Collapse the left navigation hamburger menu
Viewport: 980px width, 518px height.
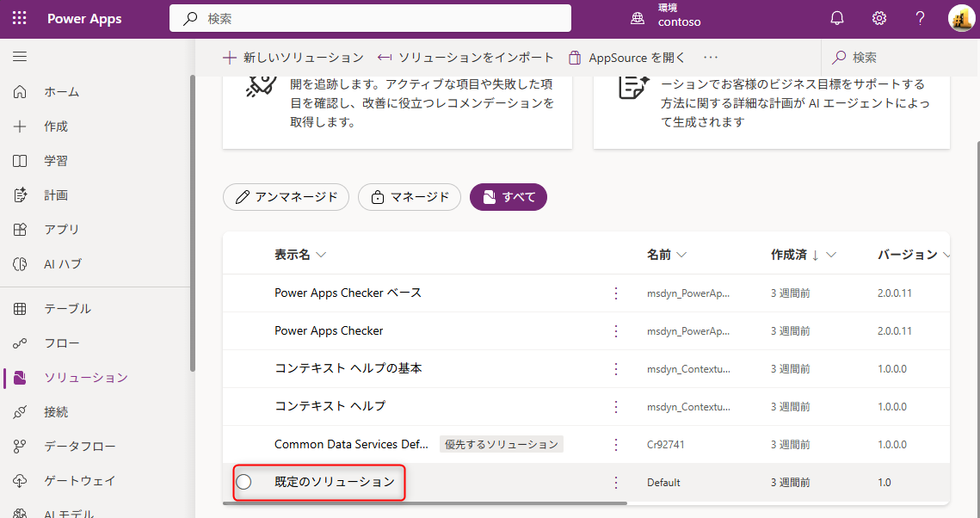[20, 57]
